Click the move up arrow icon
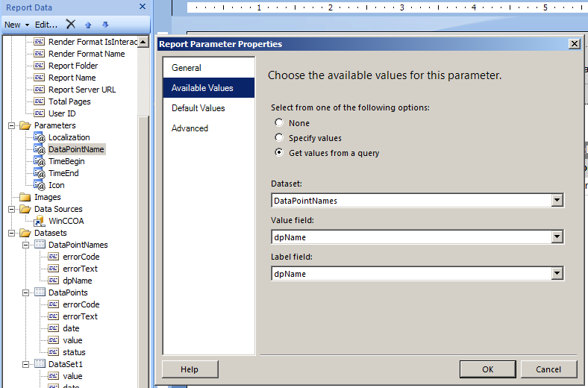This screenshot has width=588, height=388. click(89, 25)
